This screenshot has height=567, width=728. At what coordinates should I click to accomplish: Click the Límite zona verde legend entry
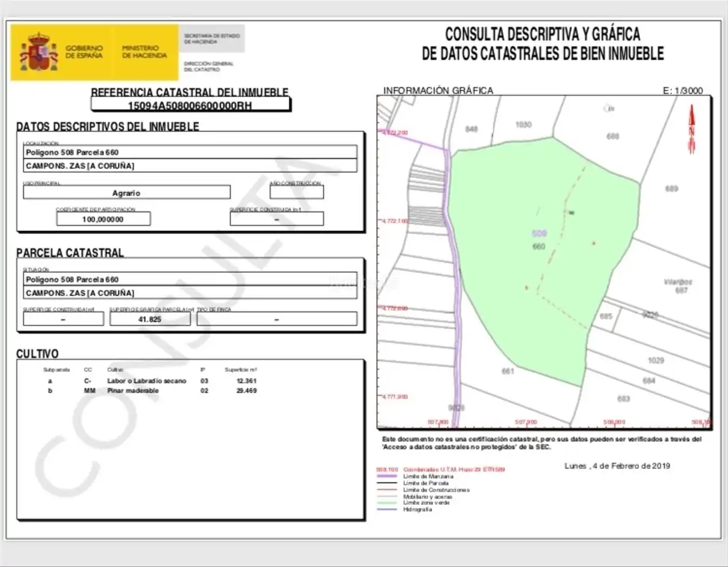click(x=427, y=503)
